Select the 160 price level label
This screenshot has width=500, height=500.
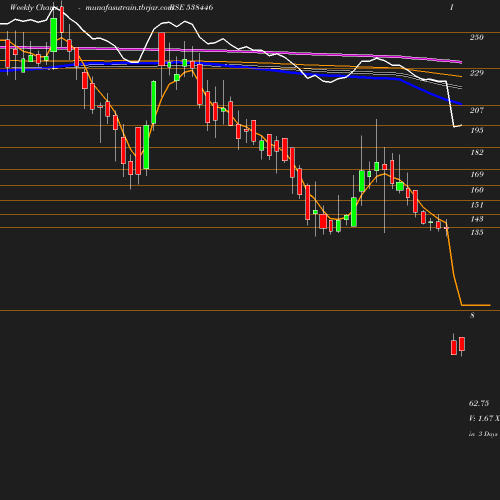(477, 190)
